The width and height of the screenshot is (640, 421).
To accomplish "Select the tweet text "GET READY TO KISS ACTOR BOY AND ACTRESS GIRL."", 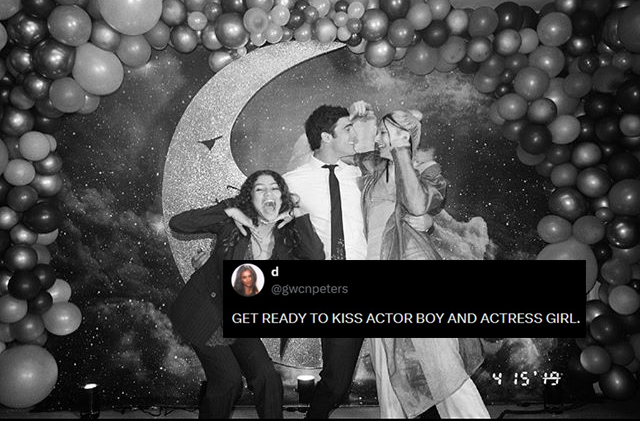I will [406, 319].
